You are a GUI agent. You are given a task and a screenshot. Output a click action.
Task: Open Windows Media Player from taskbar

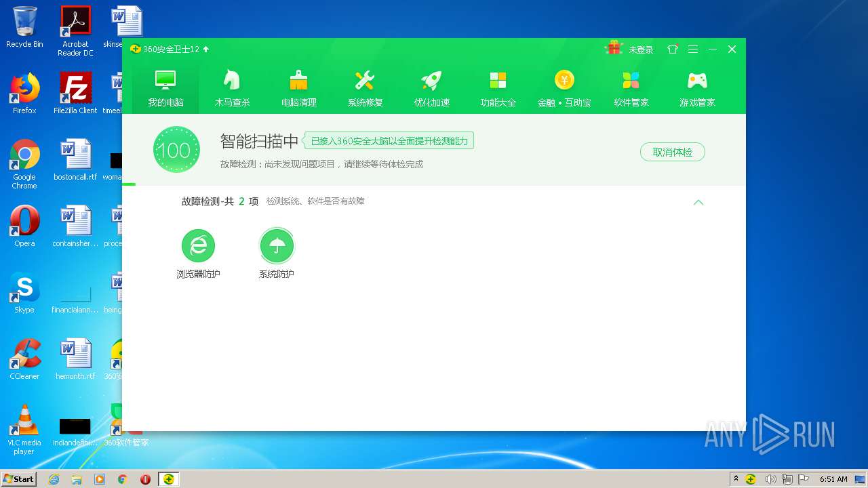(100, 479)
